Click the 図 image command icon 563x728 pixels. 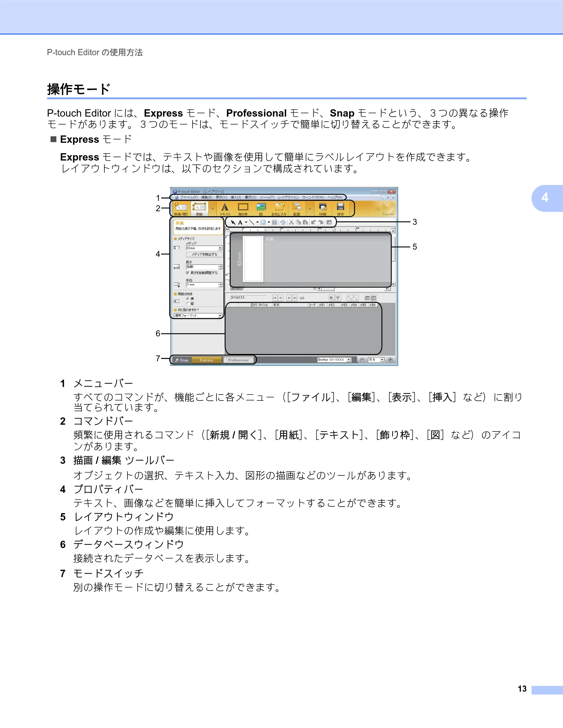click(261, 209)
